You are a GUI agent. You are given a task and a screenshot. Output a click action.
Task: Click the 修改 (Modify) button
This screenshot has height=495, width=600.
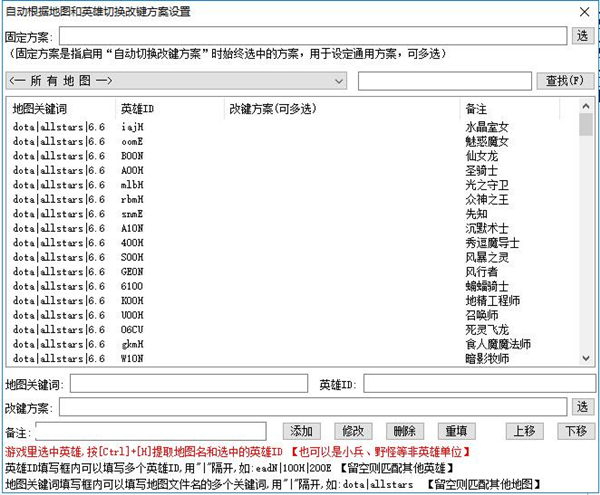click(x=353, y=431)
